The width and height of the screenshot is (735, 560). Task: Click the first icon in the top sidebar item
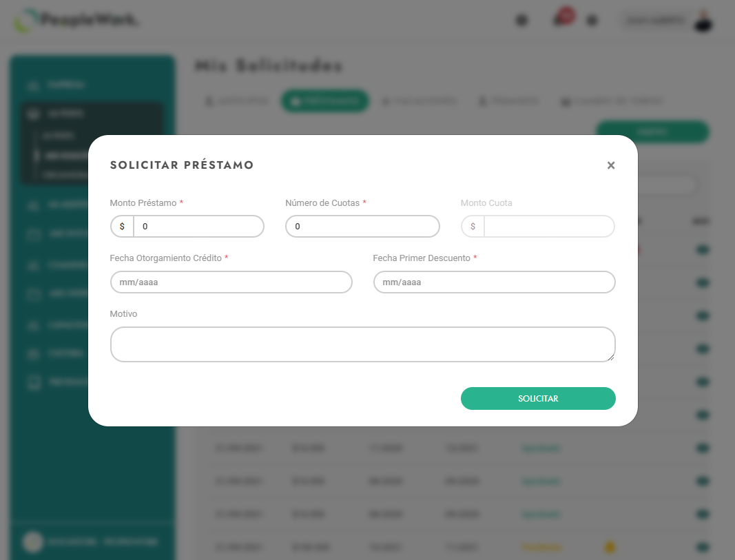point(33,85)
